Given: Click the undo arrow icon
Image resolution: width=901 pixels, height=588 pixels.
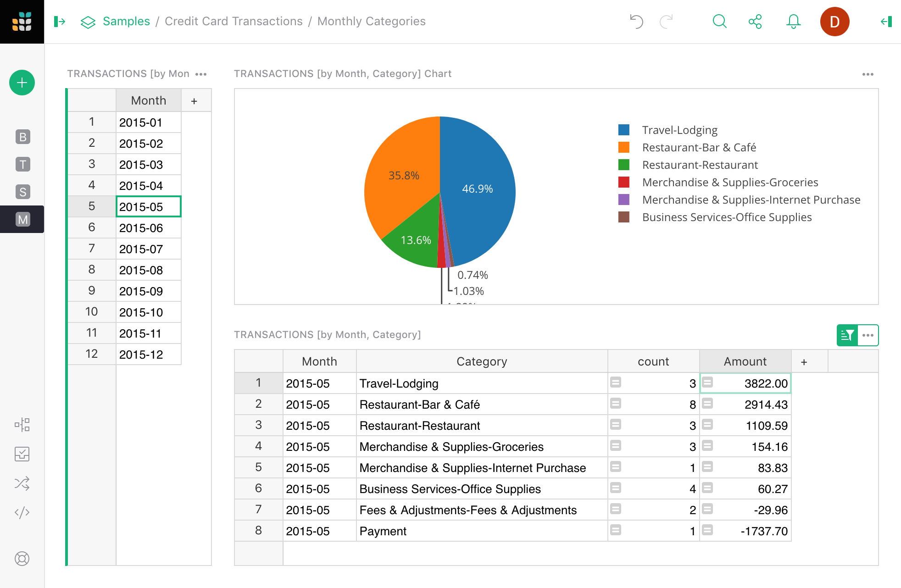Looking at the screenshot, I should (x=636, y=22).
